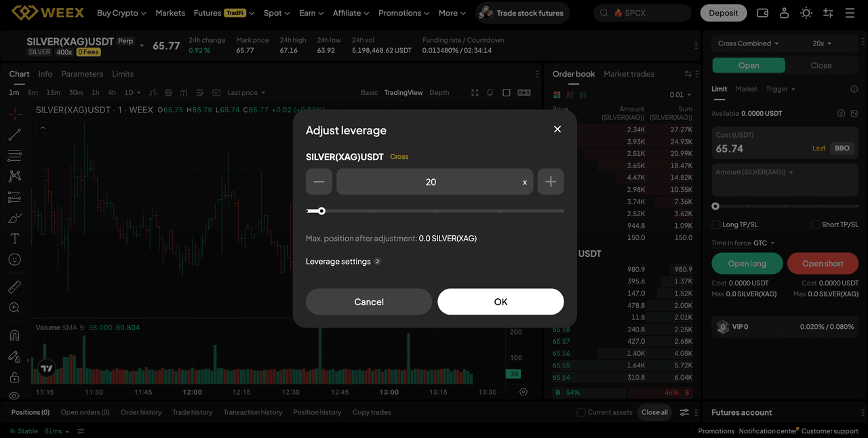
Task: Cancel the leverage adjustment
Action: pyautogui.click(x=369, y=302)
